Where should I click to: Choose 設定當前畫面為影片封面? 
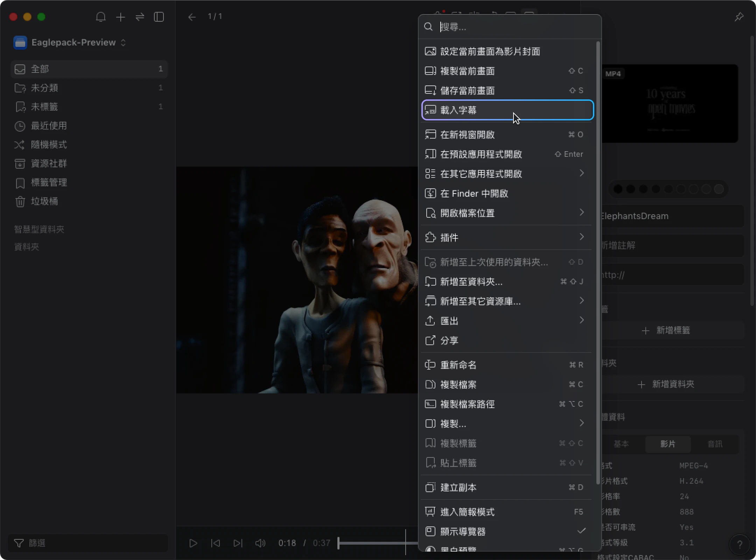(507, 51)
